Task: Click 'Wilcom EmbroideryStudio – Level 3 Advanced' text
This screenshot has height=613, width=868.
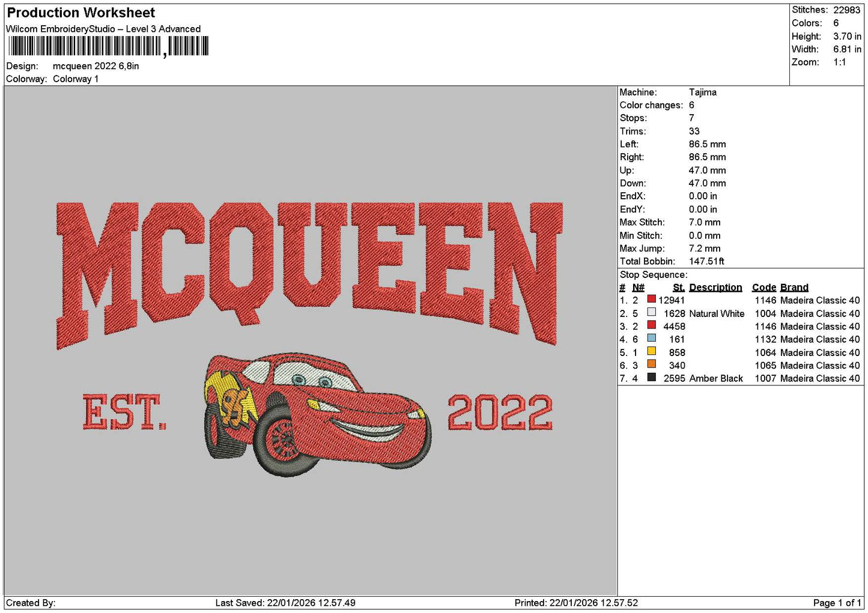Action: 103,29
